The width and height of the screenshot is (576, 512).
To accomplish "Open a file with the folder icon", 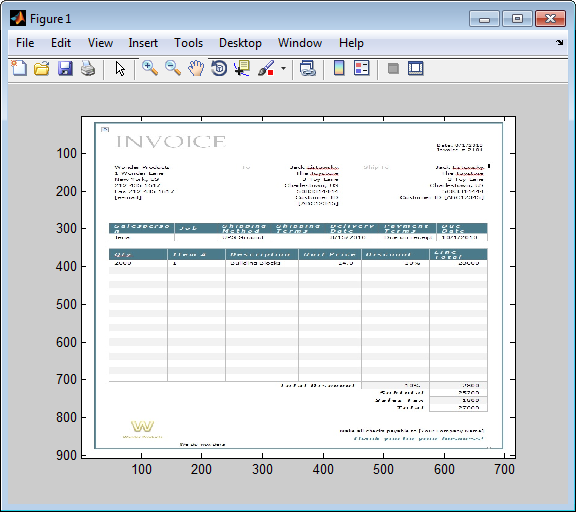I will (x=42, y=68).
